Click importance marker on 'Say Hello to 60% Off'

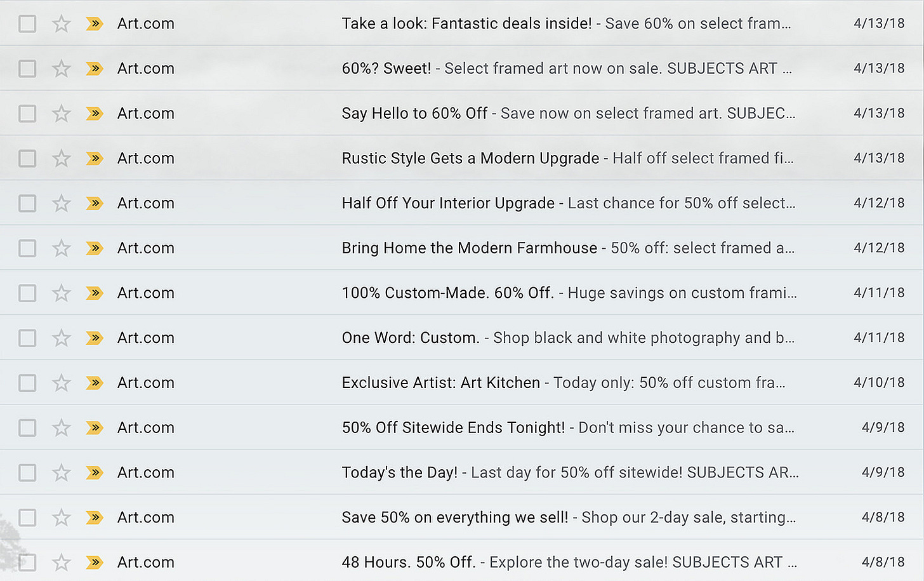[x=95, y=114]
